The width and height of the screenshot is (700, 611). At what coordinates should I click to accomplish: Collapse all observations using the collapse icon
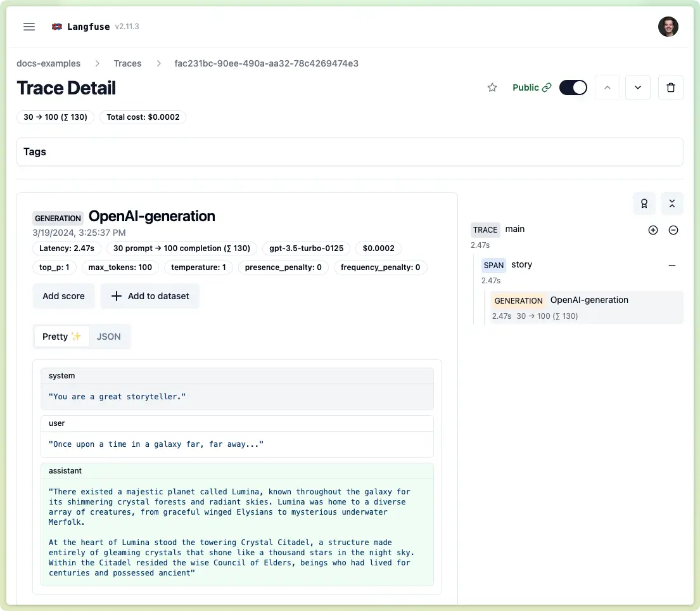coord(671,203)
